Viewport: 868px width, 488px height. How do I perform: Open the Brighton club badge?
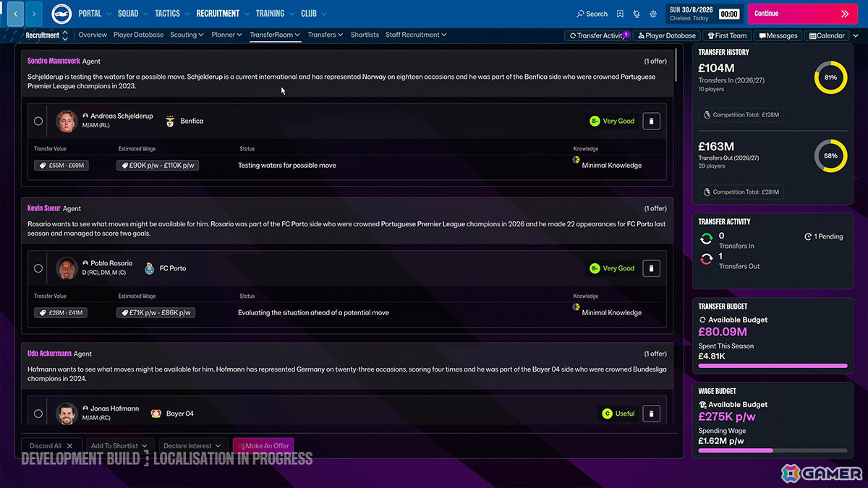61,13
